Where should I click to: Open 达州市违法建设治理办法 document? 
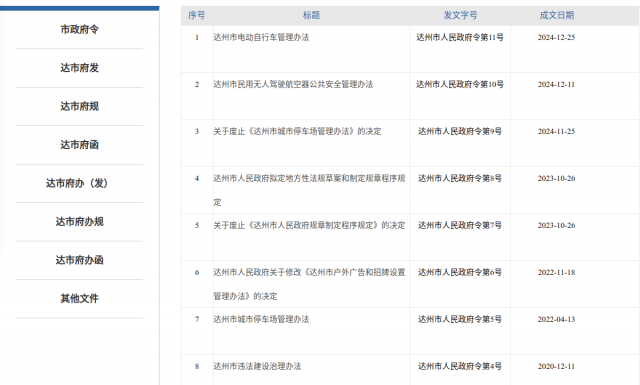[x=257, y=366]
